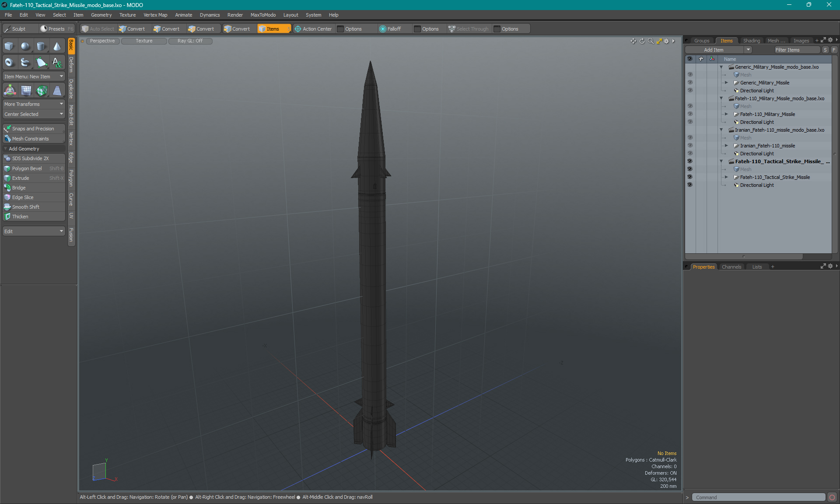Select the pen drawing tool
Screen dimensions: 840x504
pyautogui.click(x=41, y=62)
